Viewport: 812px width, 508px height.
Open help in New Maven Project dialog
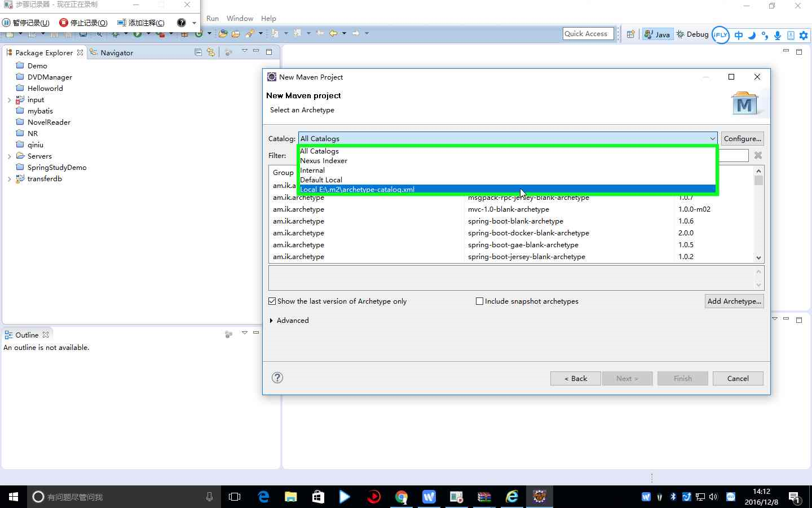tap(277, 378)
